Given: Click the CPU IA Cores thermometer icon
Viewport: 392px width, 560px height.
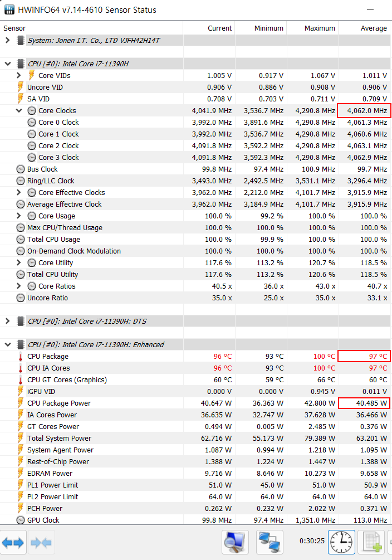Looking at the screenshot, I should click(21, 368).
